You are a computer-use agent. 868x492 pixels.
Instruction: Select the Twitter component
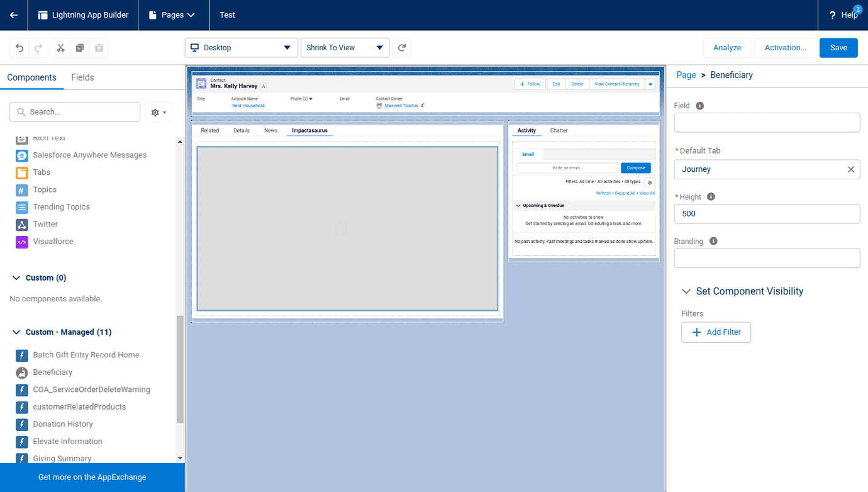pyautogui.click(x=44, y=224)
